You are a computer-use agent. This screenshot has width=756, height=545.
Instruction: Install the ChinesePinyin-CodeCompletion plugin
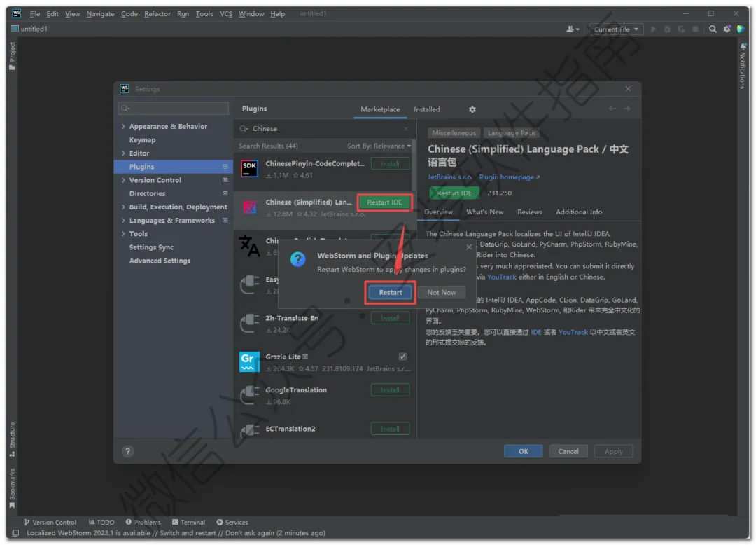point(390,163)
